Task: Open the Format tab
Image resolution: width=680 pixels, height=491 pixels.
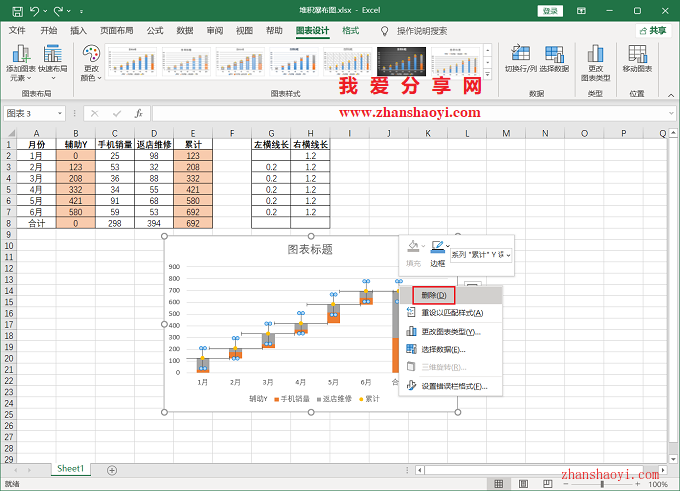Action: (x=350, y=30)
